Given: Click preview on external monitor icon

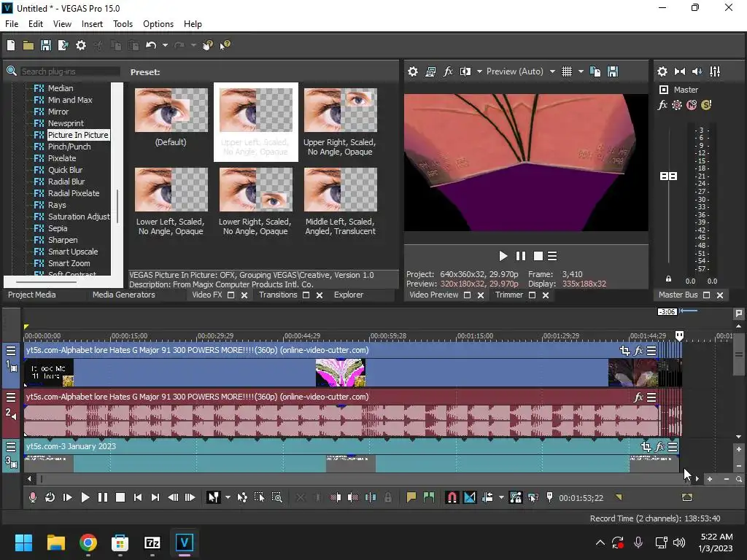Looking at the screenshot, I should pos(430,71).
